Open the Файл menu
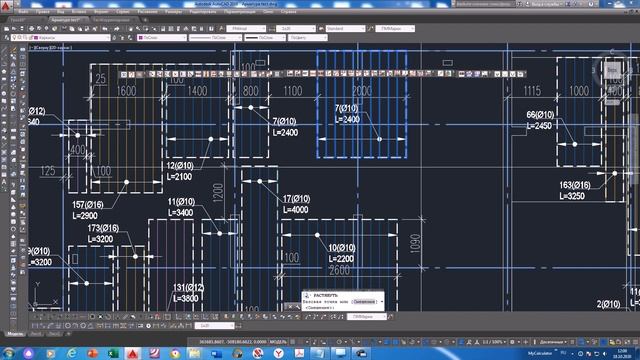 [23, 12]
